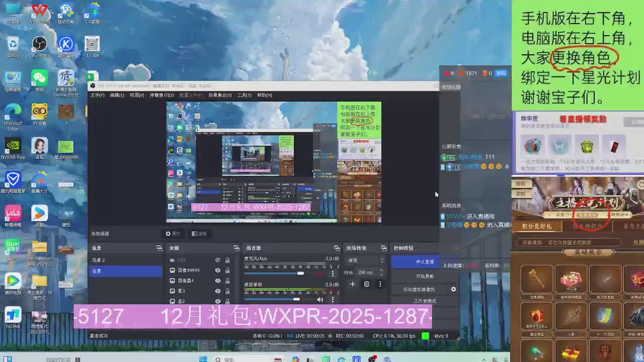Enable 工作室模式 in OBS controls
The height and width of the screenshot is (362, 644).
[425, 301]
